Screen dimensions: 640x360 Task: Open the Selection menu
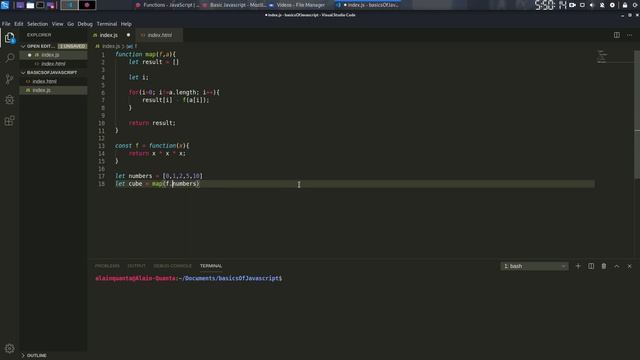point(38,24)
